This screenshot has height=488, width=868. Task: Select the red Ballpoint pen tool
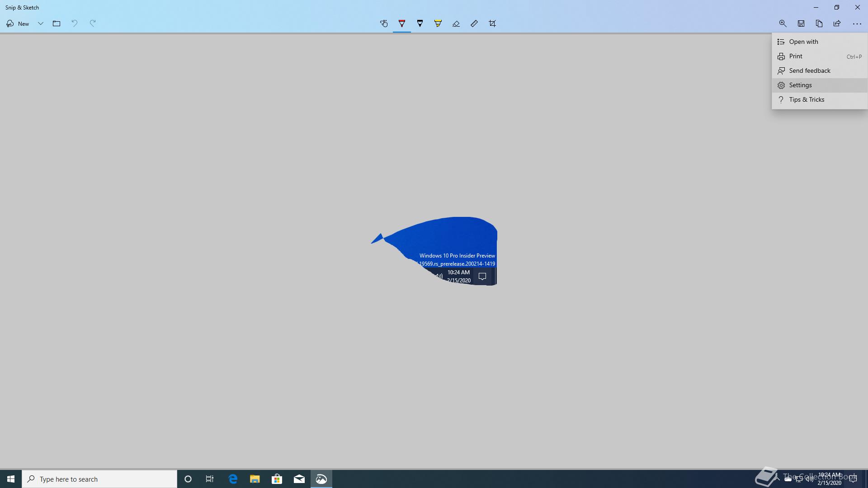click(402, 23)
